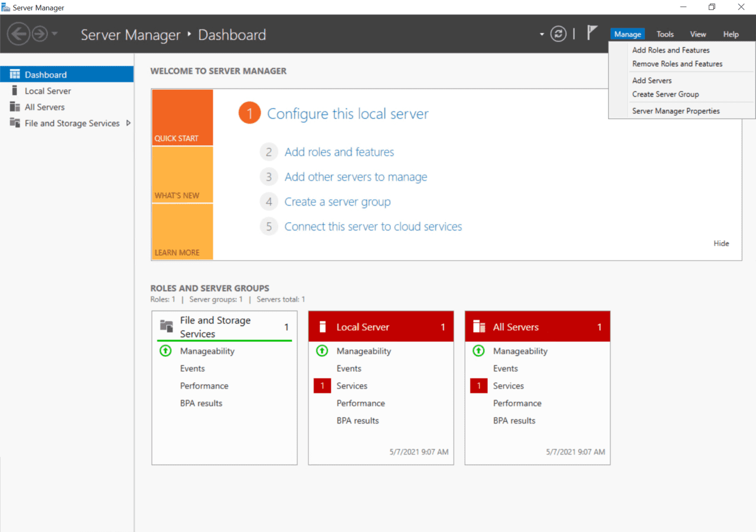
Task: Open Events in Local Server tile
Action: pos(349,368)
